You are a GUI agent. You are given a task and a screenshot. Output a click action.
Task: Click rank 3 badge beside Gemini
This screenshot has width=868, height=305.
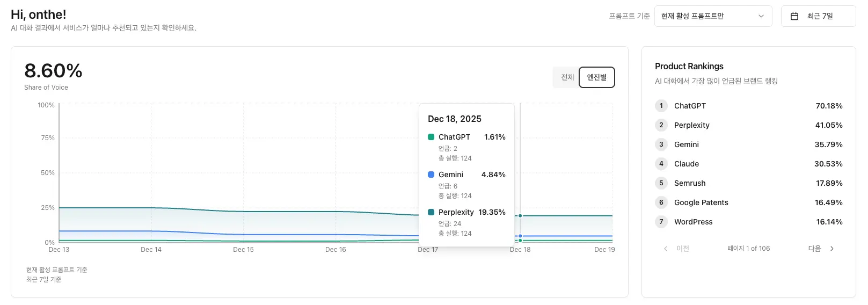point(661,144)
